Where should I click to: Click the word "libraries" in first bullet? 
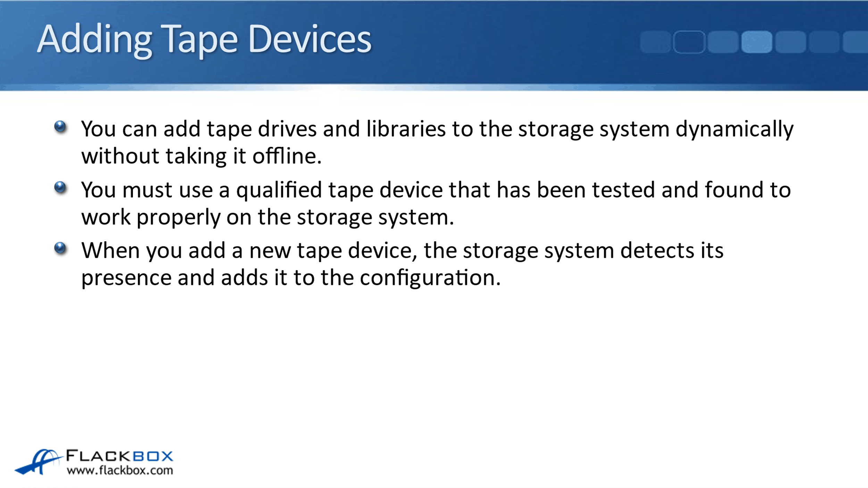pyautogui.click(x=406, y=129)
